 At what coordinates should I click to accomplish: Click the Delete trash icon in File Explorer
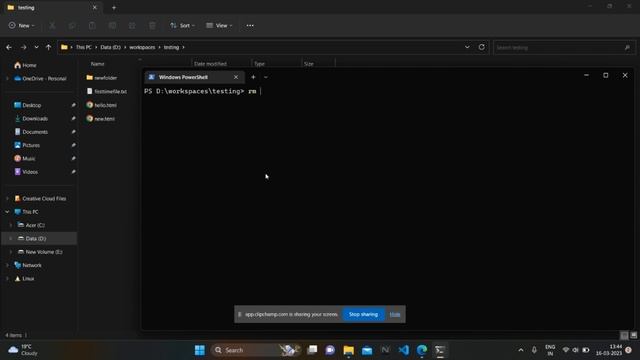(152, 25)
